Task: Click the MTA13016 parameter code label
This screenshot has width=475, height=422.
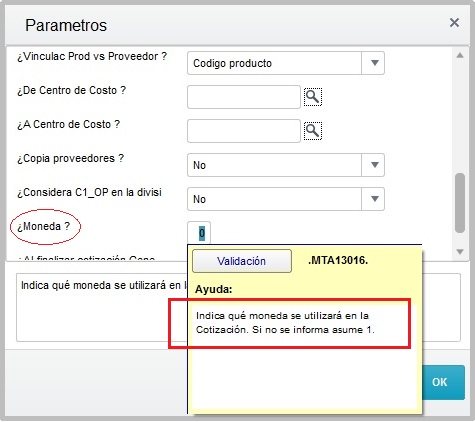Action: (338, 260)
